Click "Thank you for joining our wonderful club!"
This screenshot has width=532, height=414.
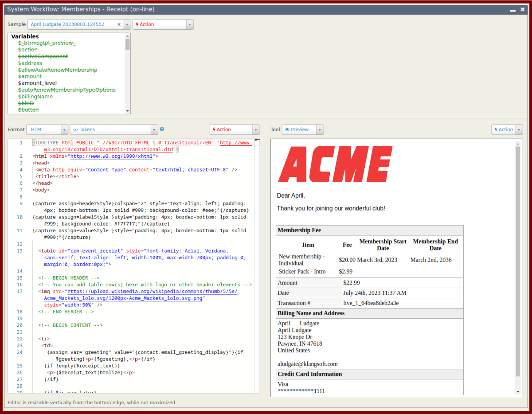click(x=331, y=208)
